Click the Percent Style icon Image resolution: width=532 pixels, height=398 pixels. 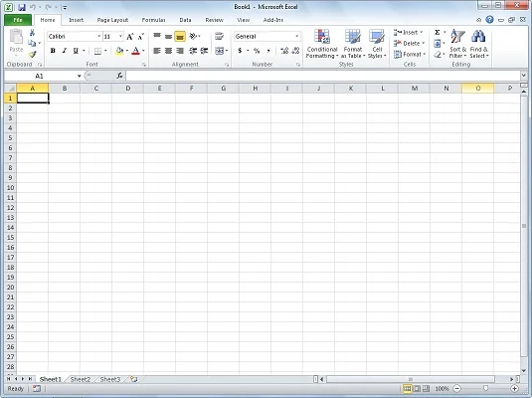coord(257,51)
